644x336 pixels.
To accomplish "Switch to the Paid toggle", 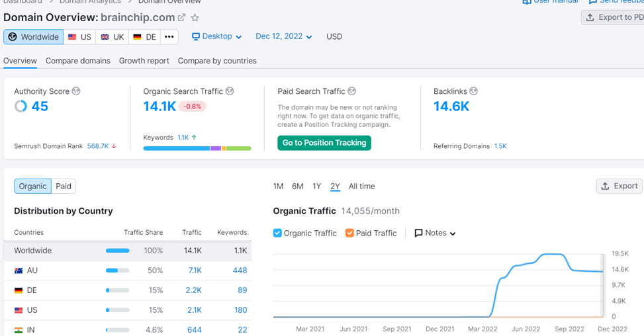I will (x=64, y=187).
